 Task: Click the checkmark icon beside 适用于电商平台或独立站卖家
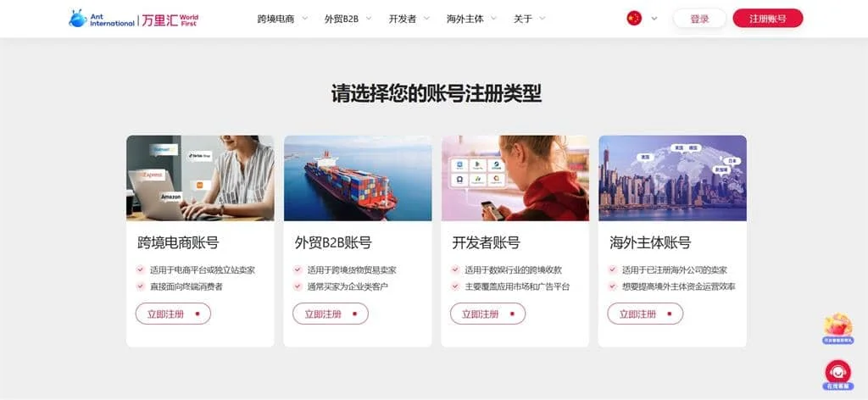point(141,270)
